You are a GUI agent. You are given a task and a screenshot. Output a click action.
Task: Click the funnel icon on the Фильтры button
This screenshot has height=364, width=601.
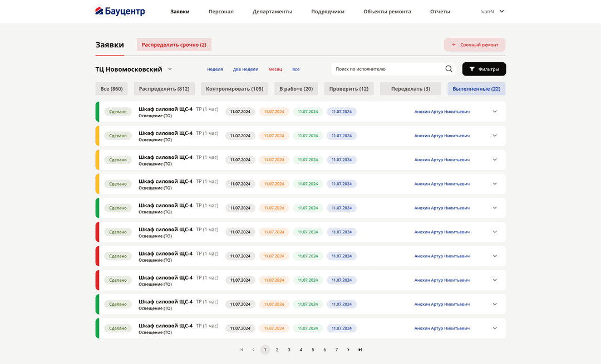(x=472, y=69)
